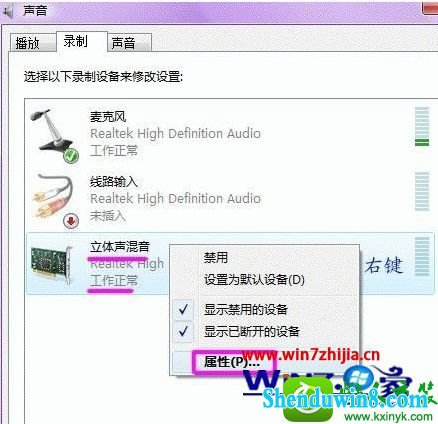The height and width of the screenshot is (424, 438).
Task: Click the 未插入 status text
Action: pos(108,216)
